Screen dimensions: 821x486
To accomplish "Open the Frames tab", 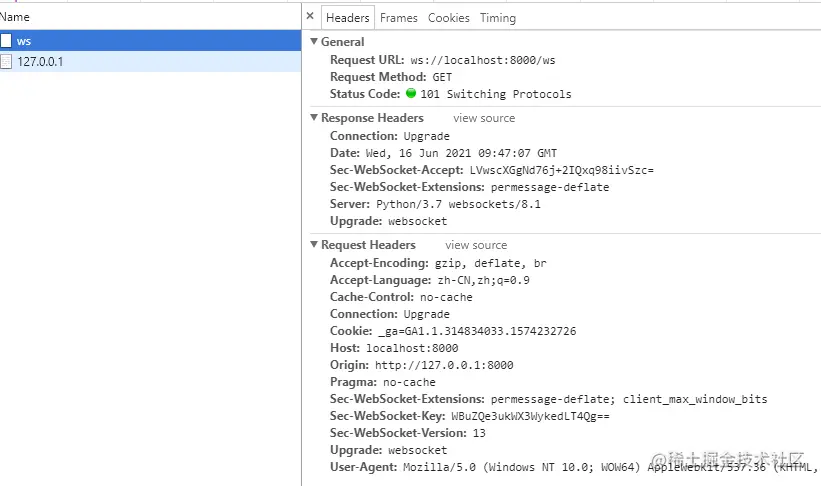I will (x=399, y=18).
